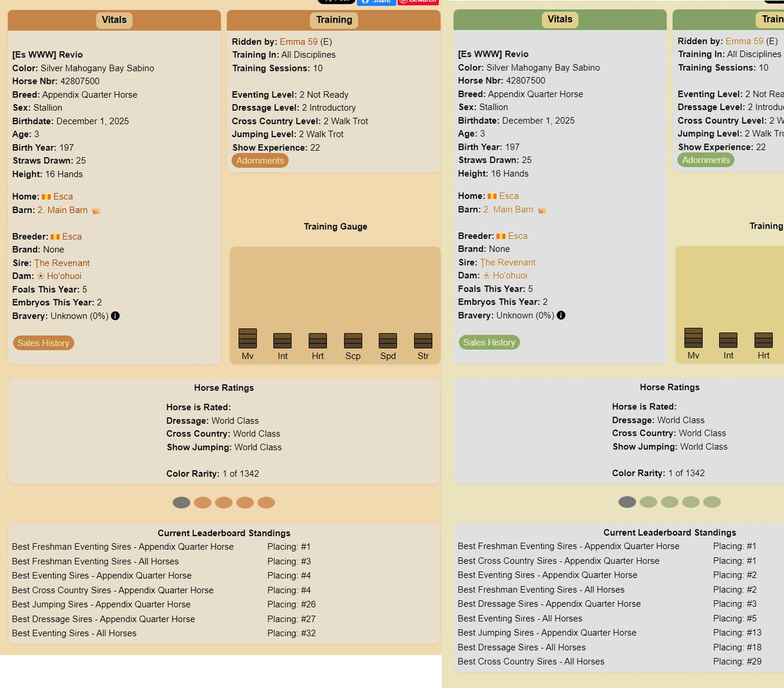Select the fourth pagination dot on green page

point(691,502)
